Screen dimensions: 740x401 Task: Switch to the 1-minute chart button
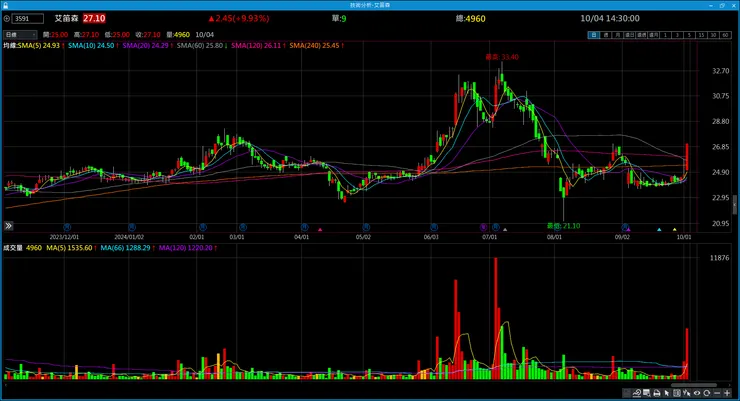(665, 35)
